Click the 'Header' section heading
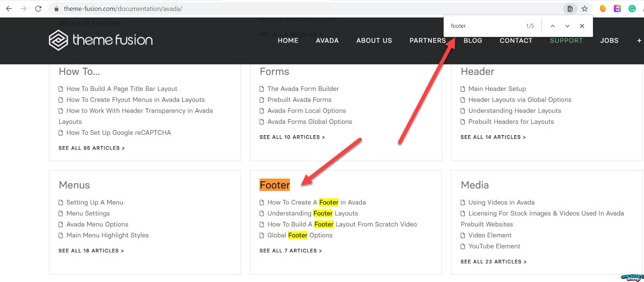 477,72
